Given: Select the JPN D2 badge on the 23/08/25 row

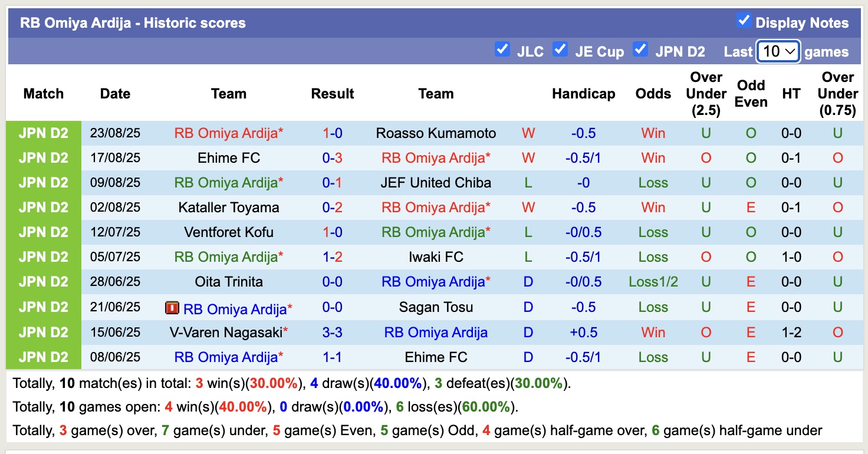Looking at the screenshot, I should [43, 133].
